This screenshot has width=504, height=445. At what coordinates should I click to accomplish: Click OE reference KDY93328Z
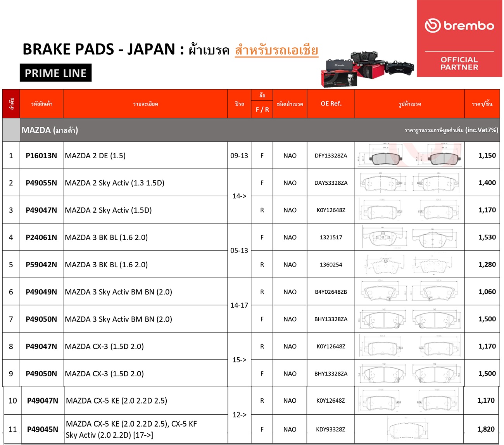point(331,429)
